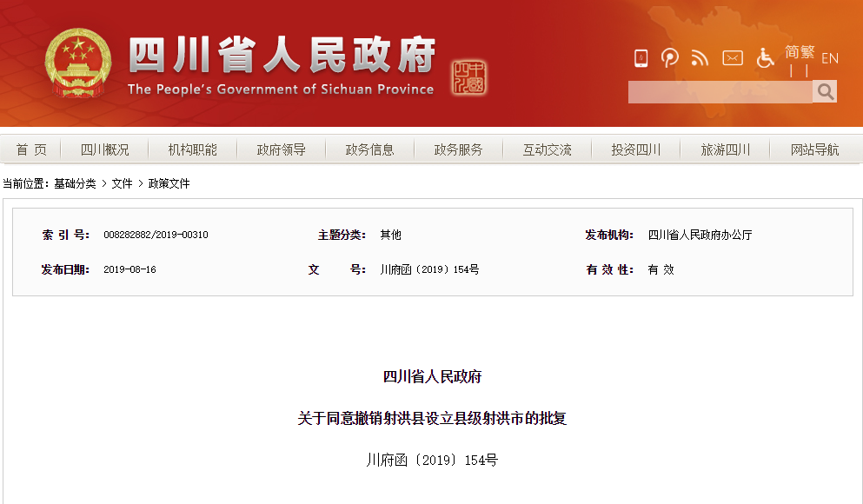863x504 pixels.
Task: Go to 首页 in navigation bar
Action: click(x=31, y=149)
